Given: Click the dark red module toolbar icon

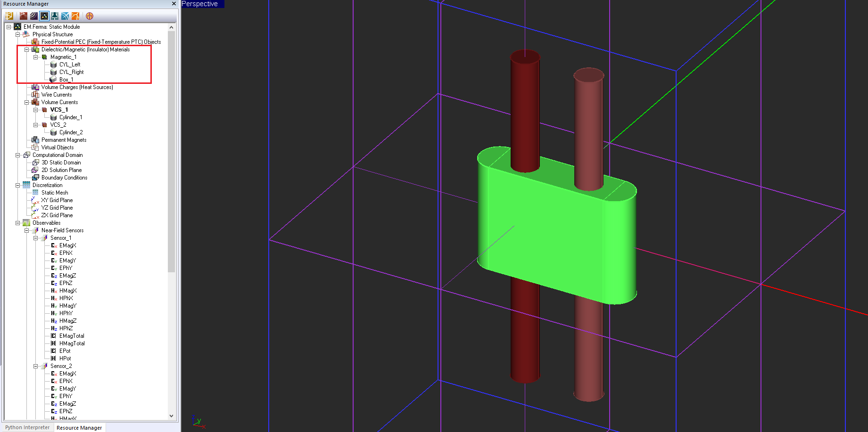Looking at the screenshot, I should click(x=23, y=16).
